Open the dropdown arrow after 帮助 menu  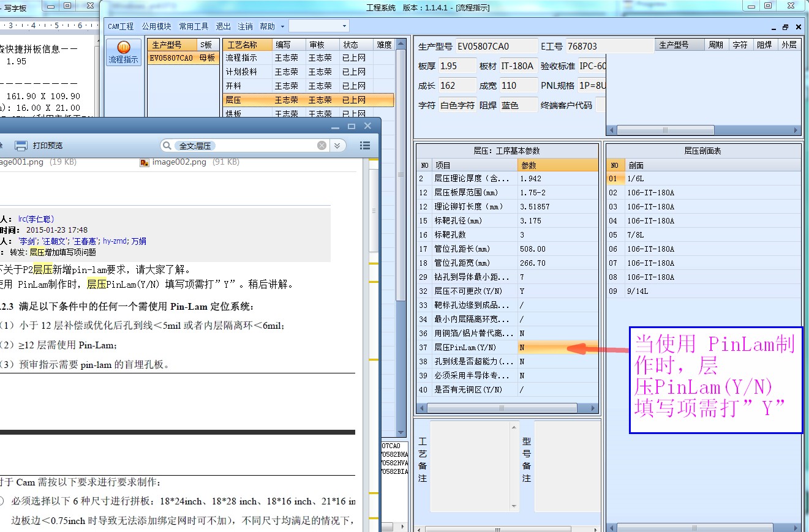(x=282, y=26)
